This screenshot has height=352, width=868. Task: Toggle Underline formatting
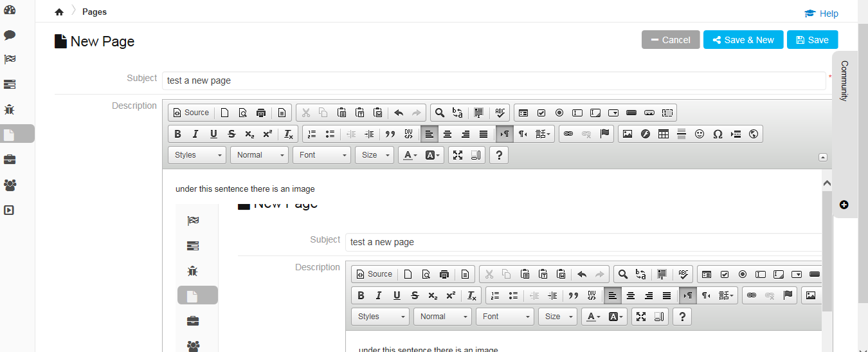tap(213, 134)
